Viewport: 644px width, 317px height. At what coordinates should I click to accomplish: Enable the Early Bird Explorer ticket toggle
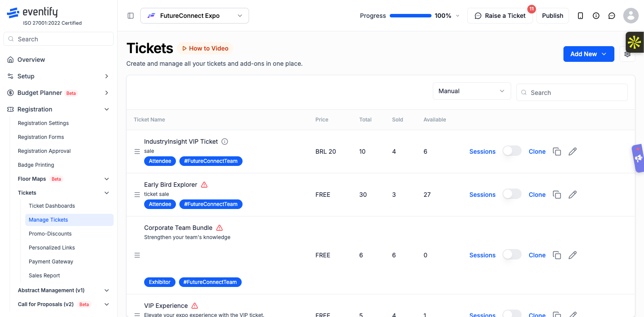[x=512, y=194]
